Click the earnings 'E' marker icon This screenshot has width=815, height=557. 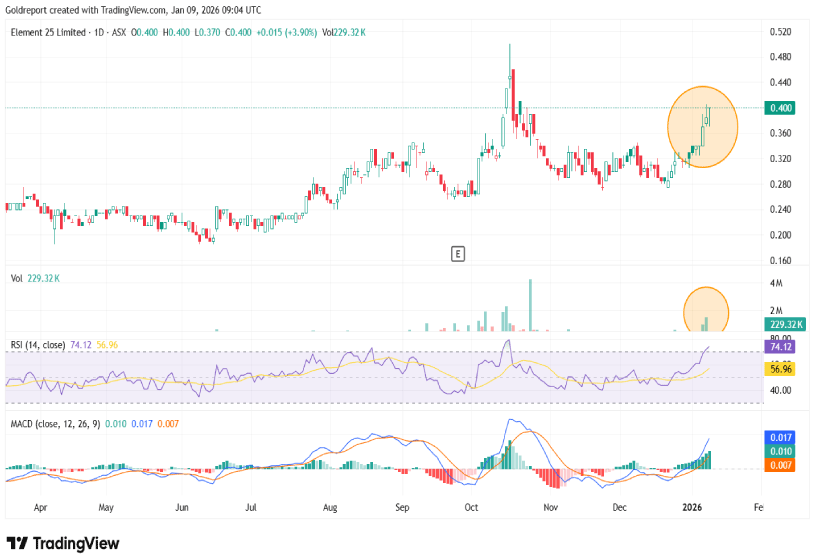(x=457, y=254)
